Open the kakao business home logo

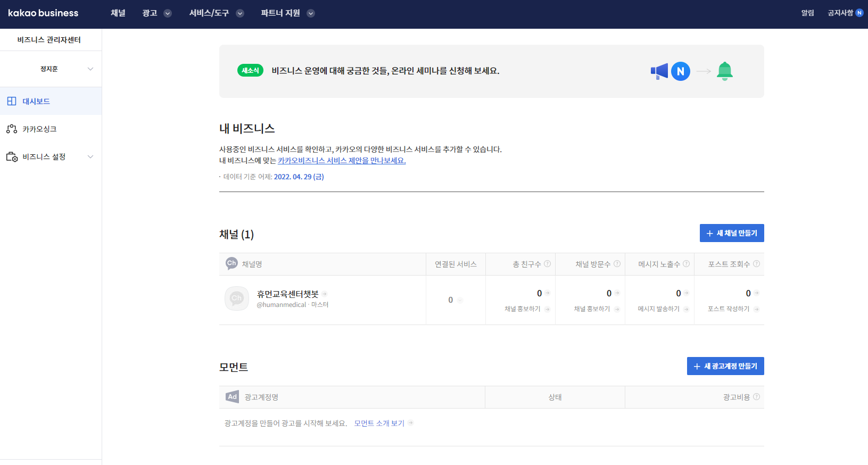point(43,13)
